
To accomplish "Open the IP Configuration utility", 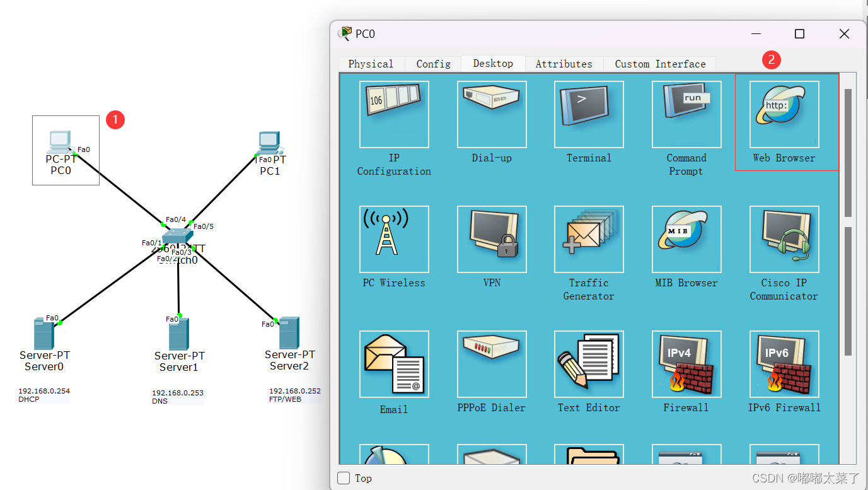I will (x=394, y=114).
